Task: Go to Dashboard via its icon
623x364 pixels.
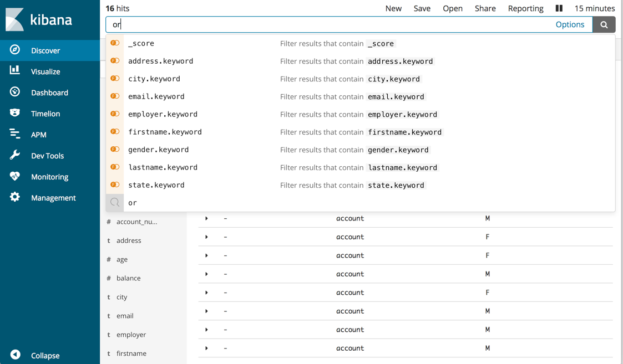Action: (15, 92)
